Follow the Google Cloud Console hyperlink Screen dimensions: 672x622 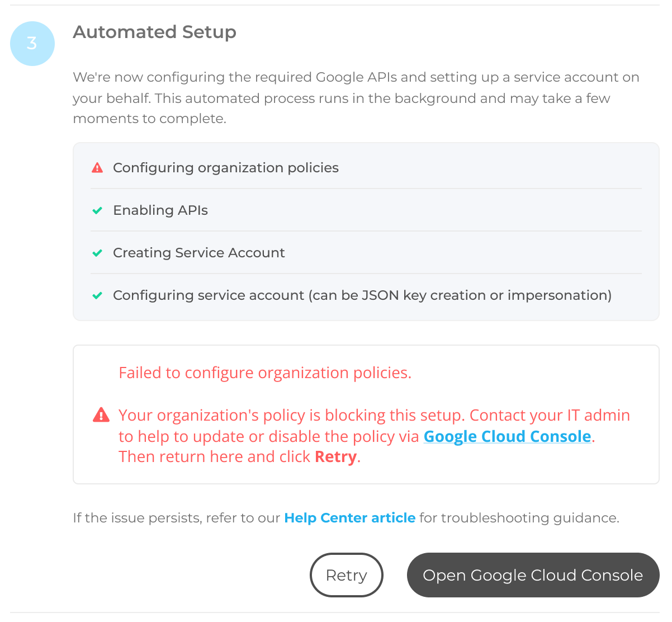tap(507, 436)
